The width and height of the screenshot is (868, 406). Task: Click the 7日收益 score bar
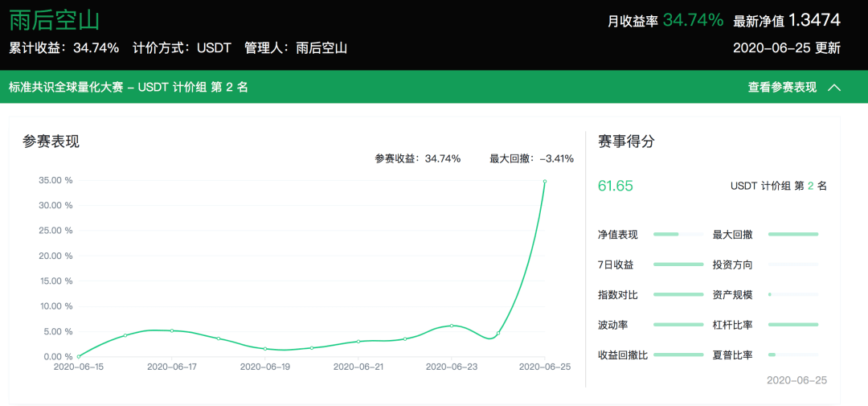coord(678,265)
